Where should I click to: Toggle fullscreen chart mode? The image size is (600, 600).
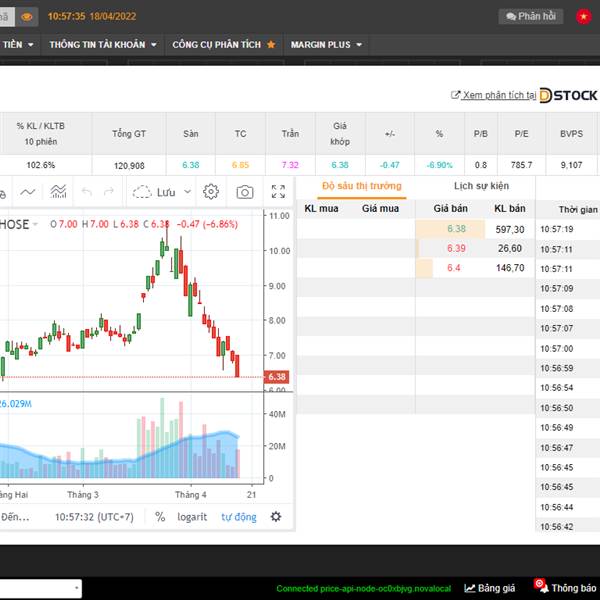(x=278, y=192)
